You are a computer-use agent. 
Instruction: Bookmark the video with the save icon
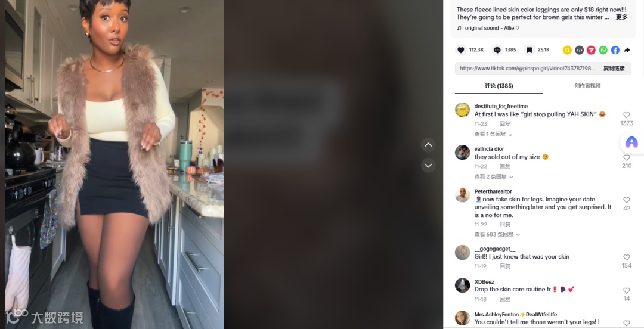click(x=530, y=50)
